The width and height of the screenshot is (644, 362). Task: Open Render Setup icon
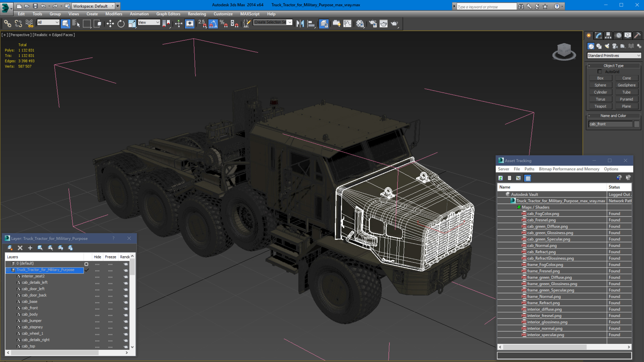tap(373, 23)
